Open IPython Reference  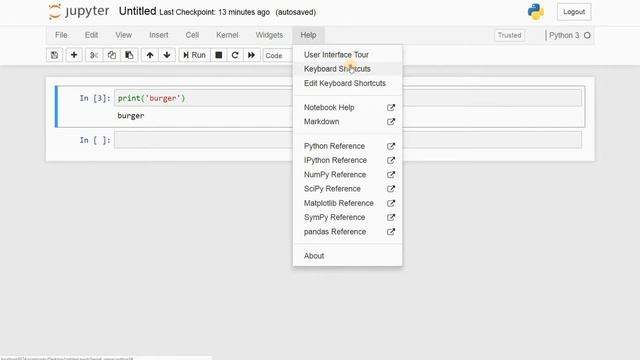pyautogui.click(x=347, y=160)
